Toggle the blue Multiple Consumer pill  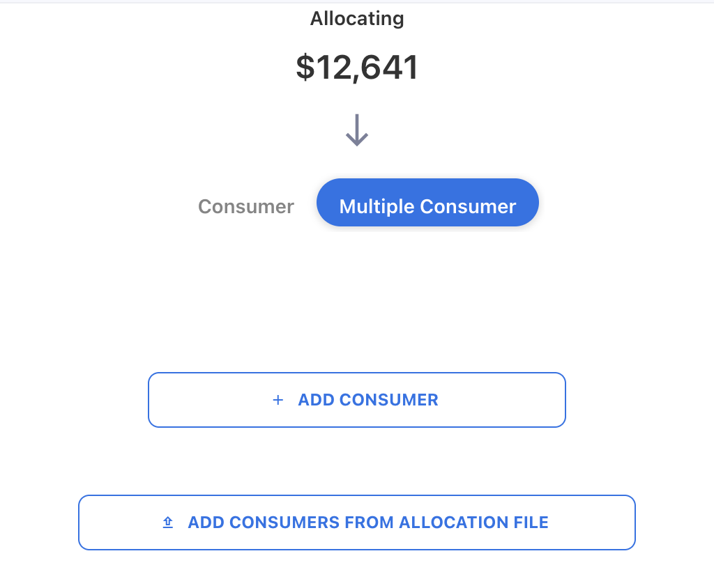tap(427, 203)
